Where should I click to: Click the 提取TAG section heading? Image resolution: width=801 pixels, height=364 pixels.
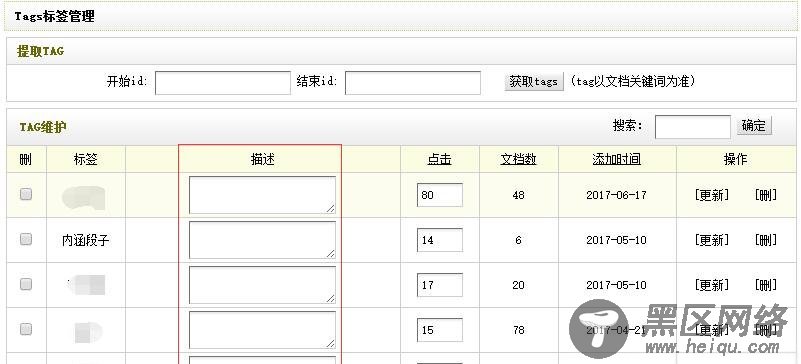(40, 51)
